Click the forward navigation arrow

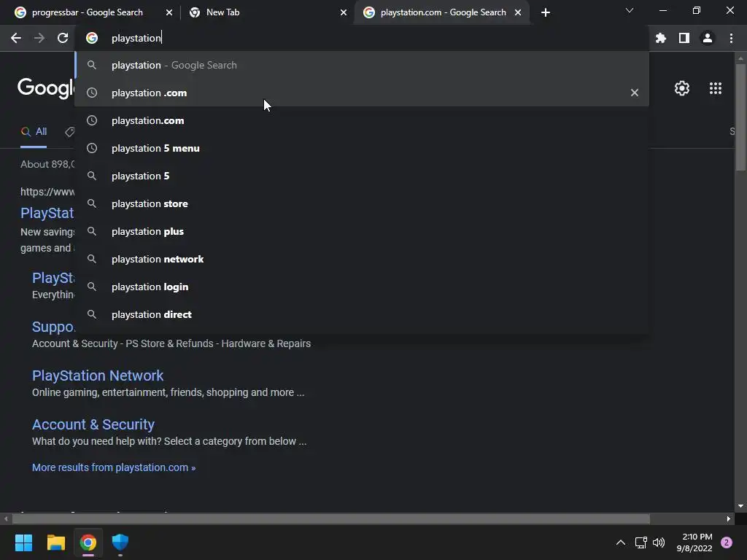pyautogui.click(x=39, y=38)
